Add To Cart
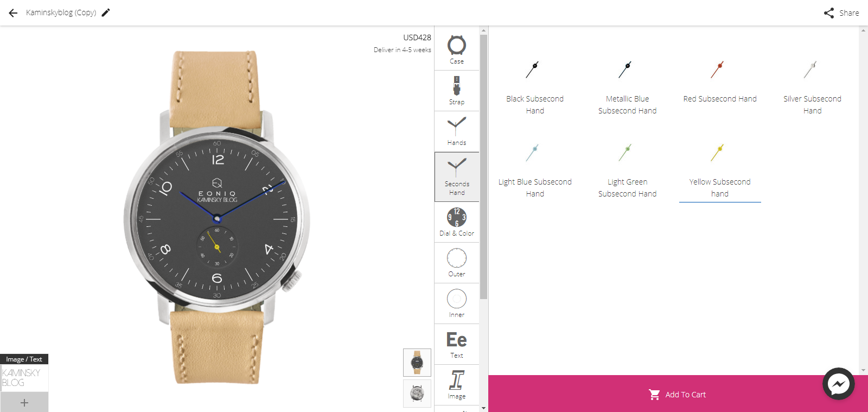The height and width of the screenshot is (412, 868). pos(678,395)
